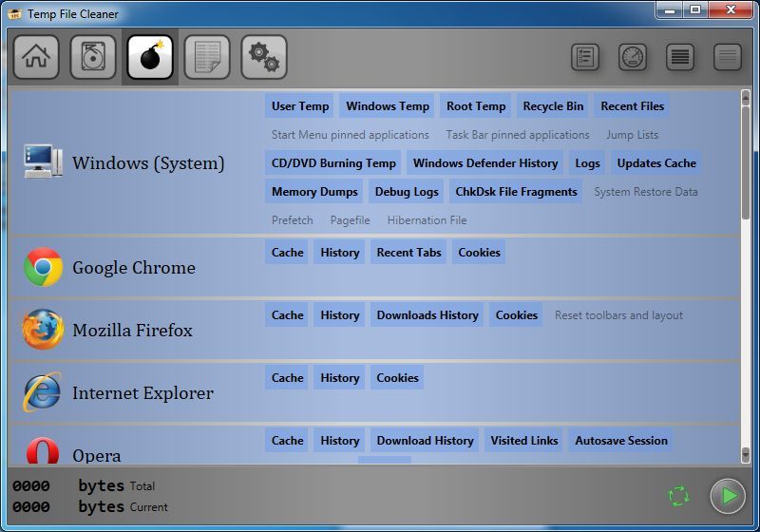Viewport: 760px width, 532px height.
Task: Click the dense lines list icon
Action: (x=680, y=58)
